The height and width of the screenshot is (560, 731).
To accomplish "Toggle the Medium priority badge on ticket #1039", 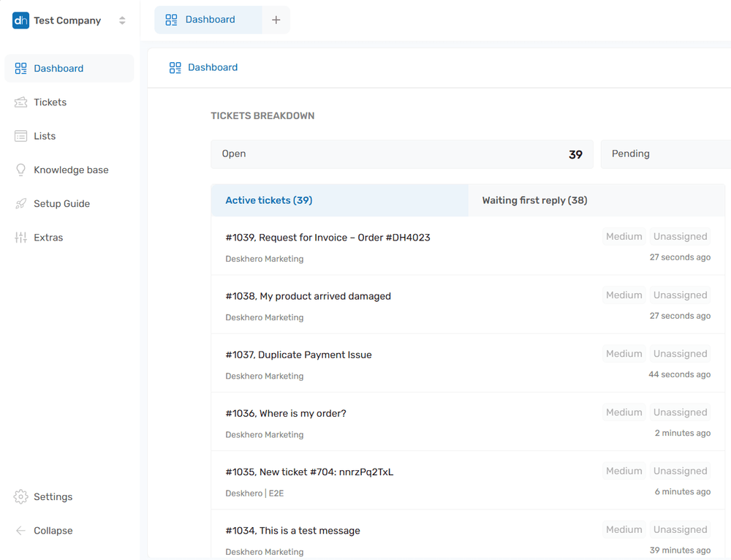I will click(x=624, y=235).
